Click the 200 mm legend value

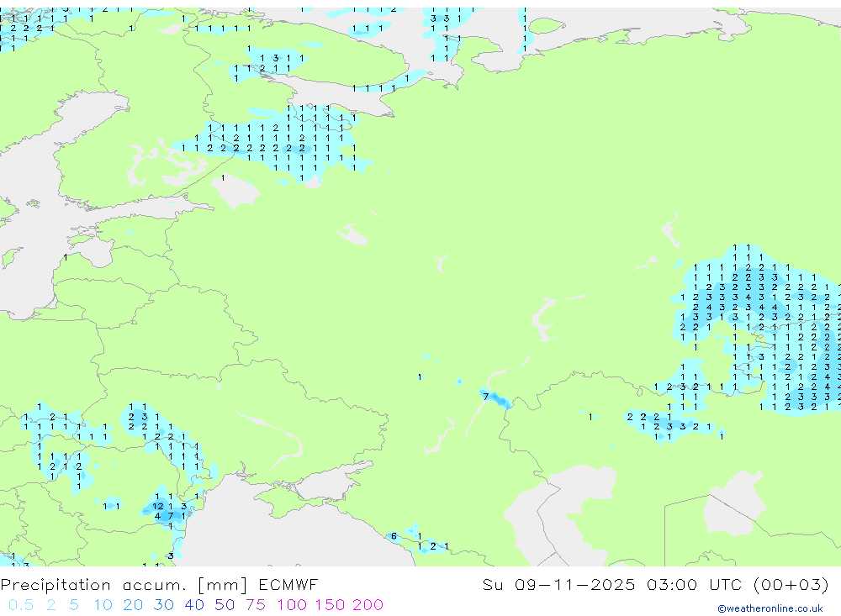tap(368, 605)
